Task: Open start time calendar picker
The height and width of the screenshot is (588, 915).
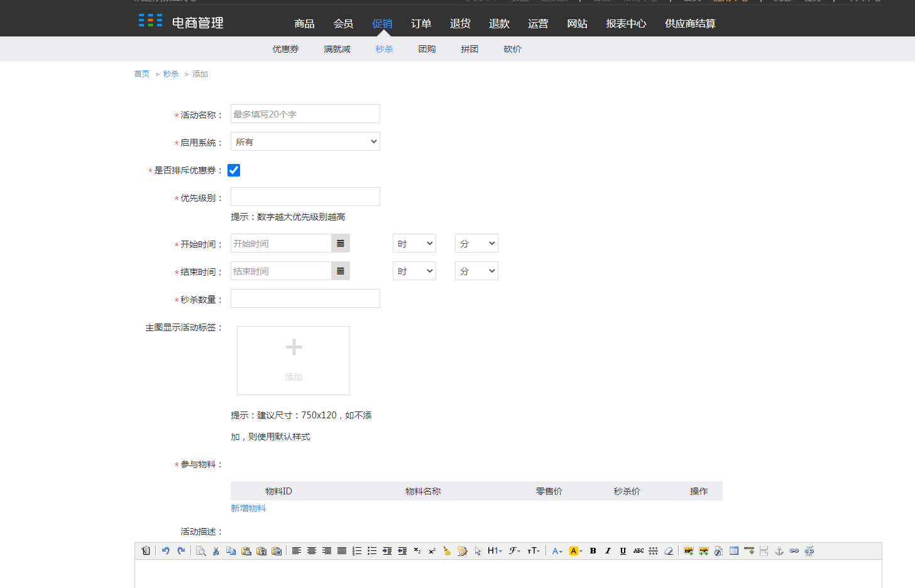Action: point(341,243)
